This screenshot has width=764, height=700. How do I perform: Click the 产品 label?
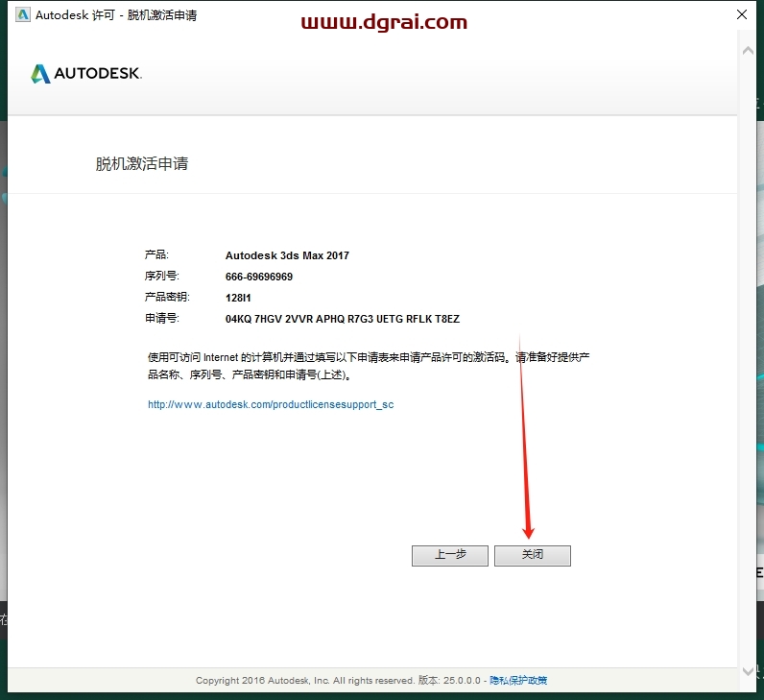(x=156, y=254)
